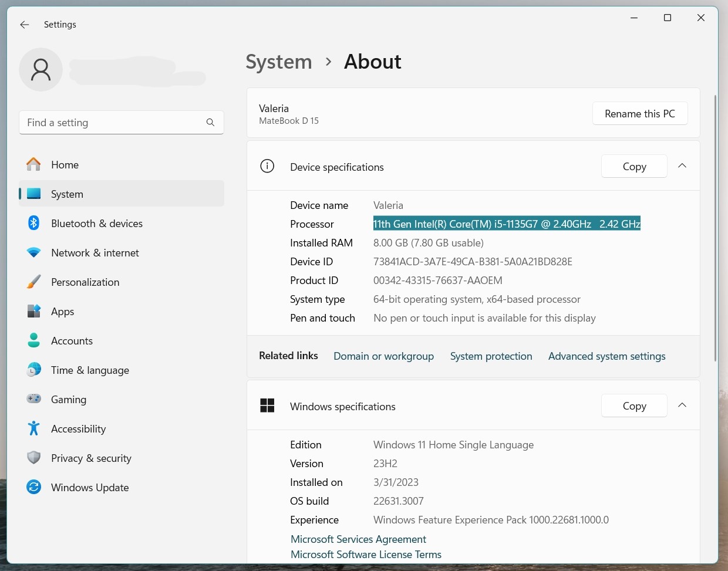Click the Gaming controller icon

click(34, 399)
